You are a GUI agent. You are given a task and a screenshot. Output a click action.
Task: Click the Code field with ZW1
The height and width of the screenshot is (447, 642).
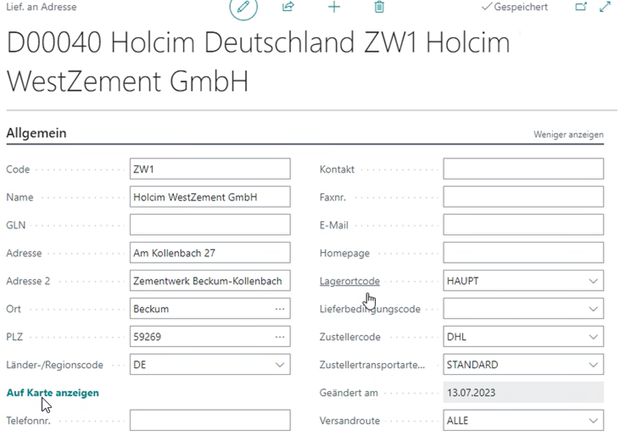click(210, 169)
